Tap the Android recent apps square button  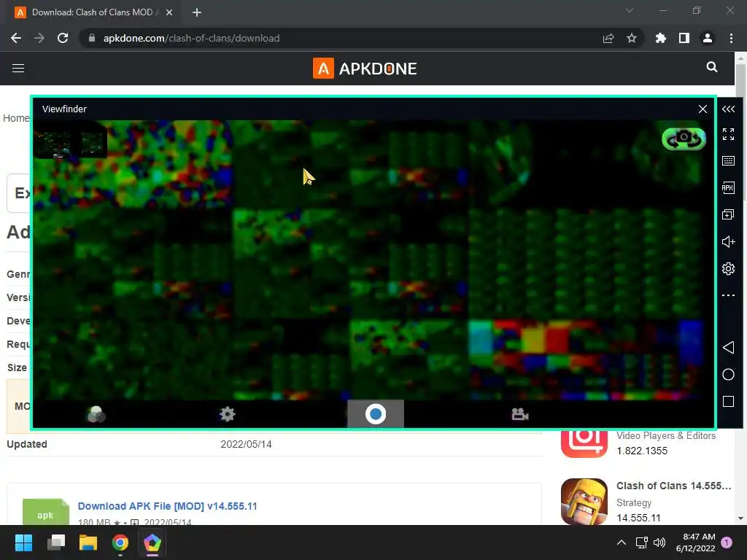pyautogui.click(x=728, y=402)
